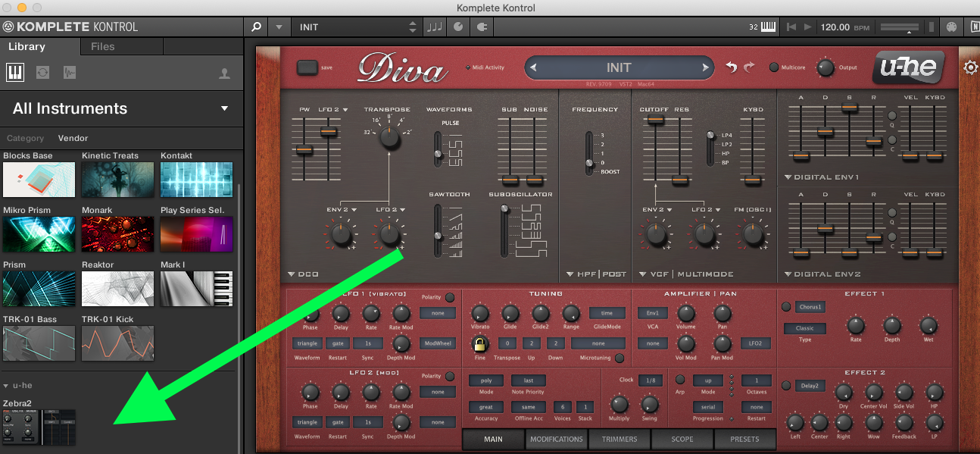
Task: Go to the previous Diva preset
Action: pos(533,67)
